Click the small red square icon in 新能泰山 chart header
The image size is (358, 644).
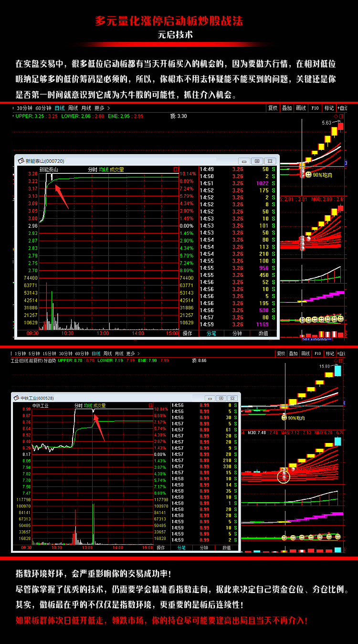click(x=176, y=169)
